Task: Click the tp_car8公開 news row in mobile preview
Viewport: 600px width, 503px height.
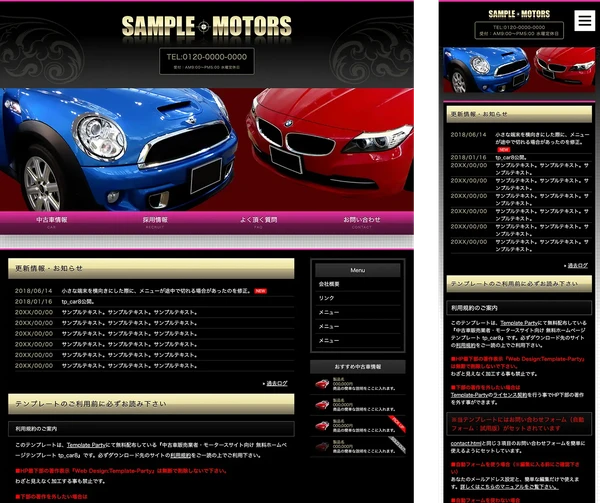Action: coord(521,157)
